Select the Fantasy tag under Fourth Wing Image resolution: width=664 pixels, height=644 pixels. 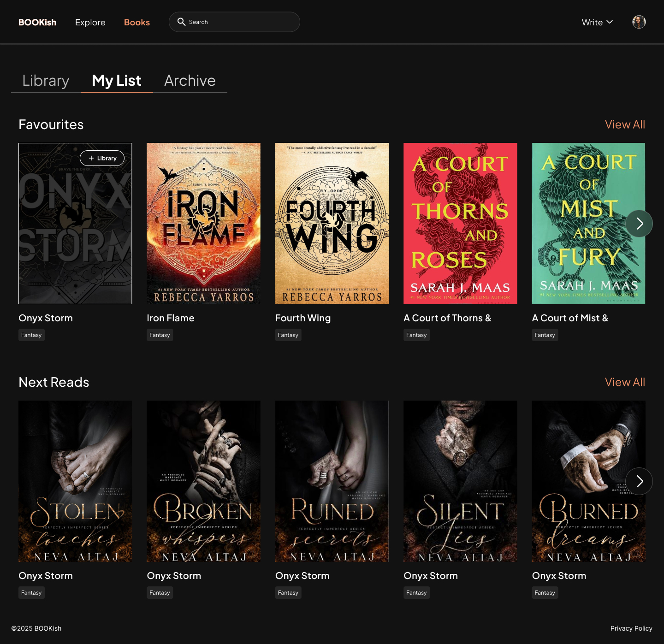pos(288,335)
